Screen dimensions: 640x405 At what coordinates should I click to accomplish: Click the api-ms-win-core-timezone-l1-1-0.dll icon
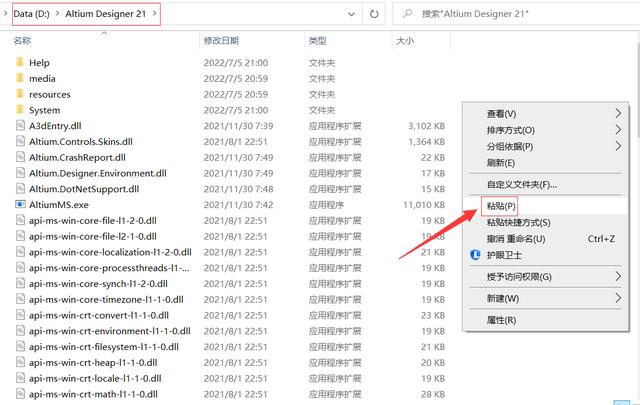[20, 299]
